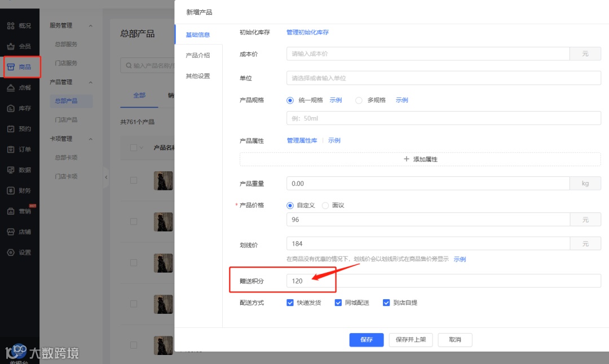Toggle 到店自提 checkbox
Image resolution: width=609 pixels, height=364 pixels.
pos(386,303)
